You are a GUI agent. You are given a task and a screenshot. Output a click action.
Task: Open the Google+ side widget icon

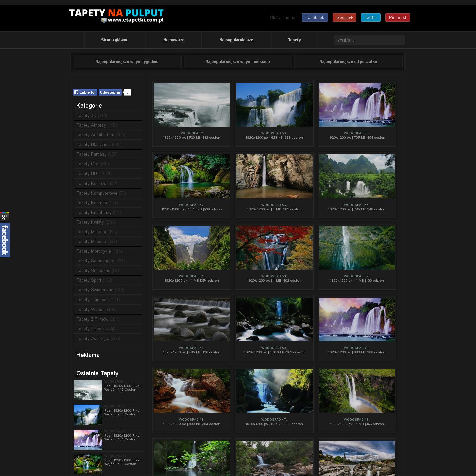[x=5, y=217]
